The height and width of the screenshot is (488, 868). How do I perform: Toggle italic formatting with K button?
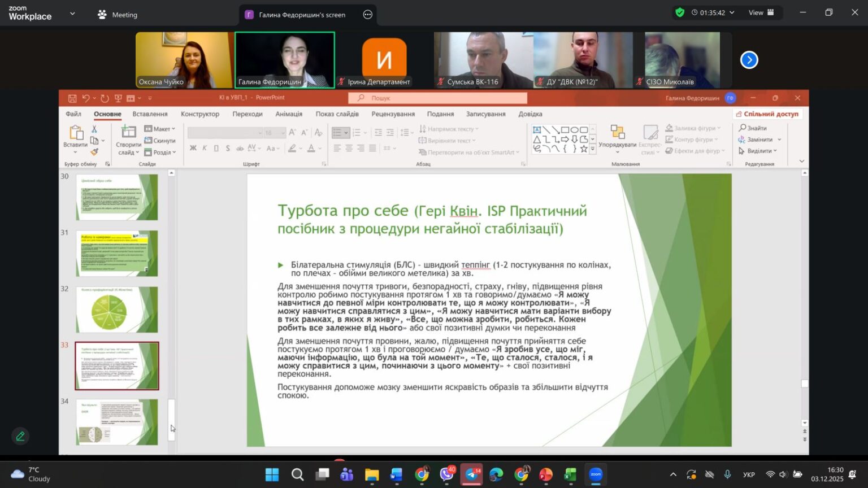205,148
